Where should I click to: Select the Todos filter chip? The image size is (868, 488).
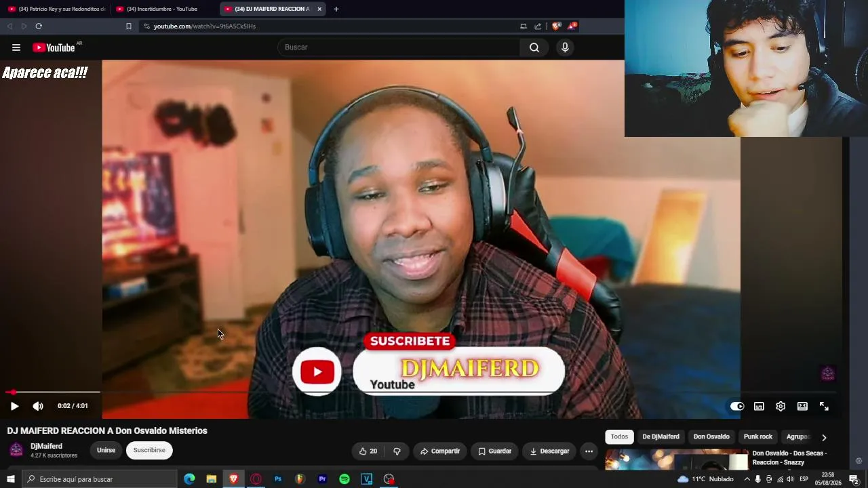pos(619,437)
